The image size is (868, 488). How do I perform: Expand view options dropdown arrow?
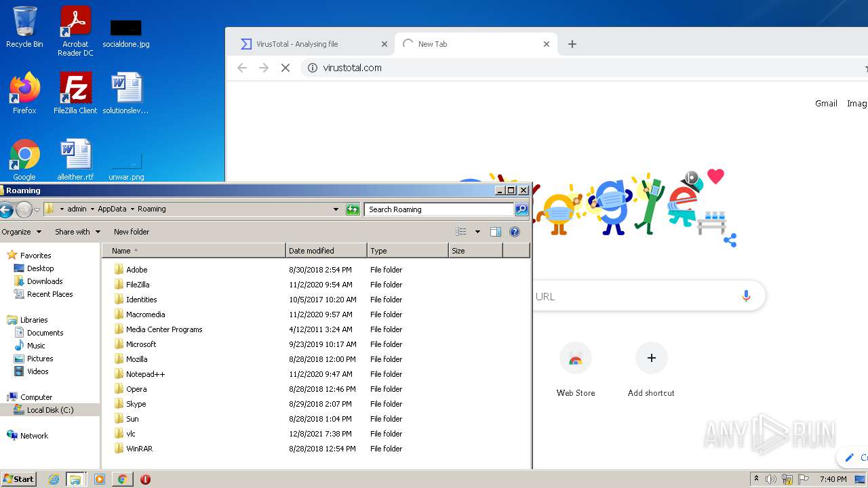(x=477, y=232)
